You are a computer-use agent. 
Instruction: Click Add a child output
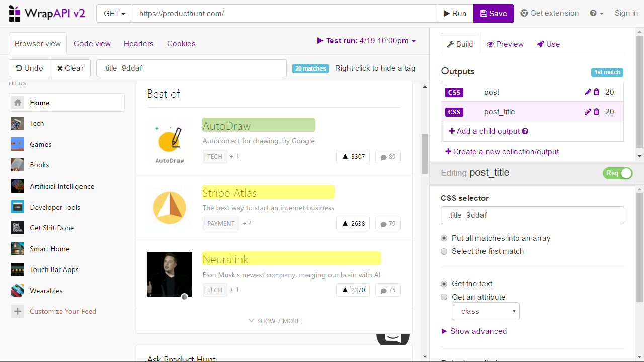click(485, 131)
